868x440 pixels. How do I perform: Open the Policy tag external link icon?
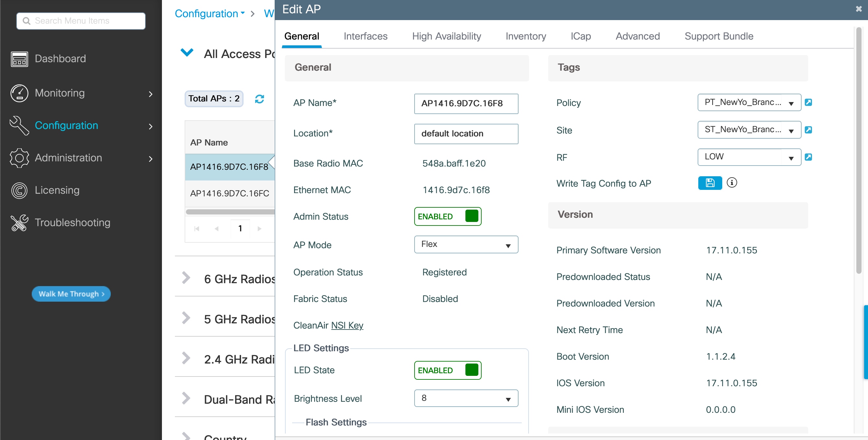point(808,102)
